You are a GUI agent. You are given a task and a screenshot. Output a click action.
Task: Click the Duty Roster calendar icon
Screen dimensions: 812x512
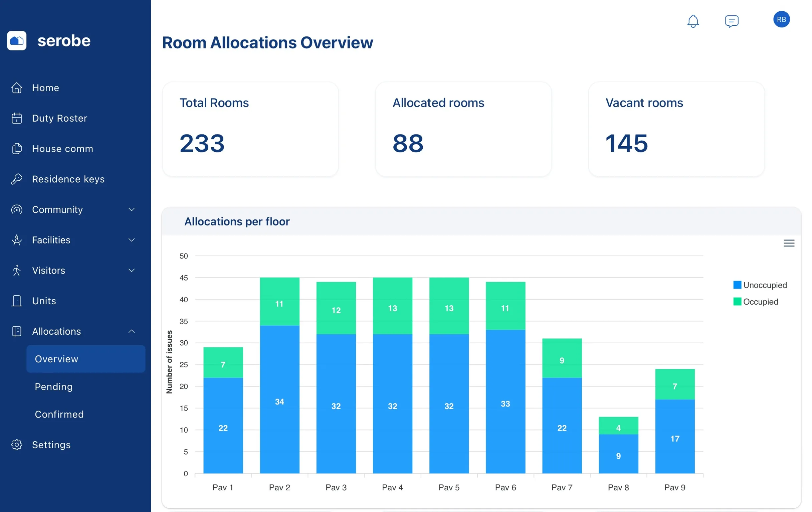coord(16,118)
